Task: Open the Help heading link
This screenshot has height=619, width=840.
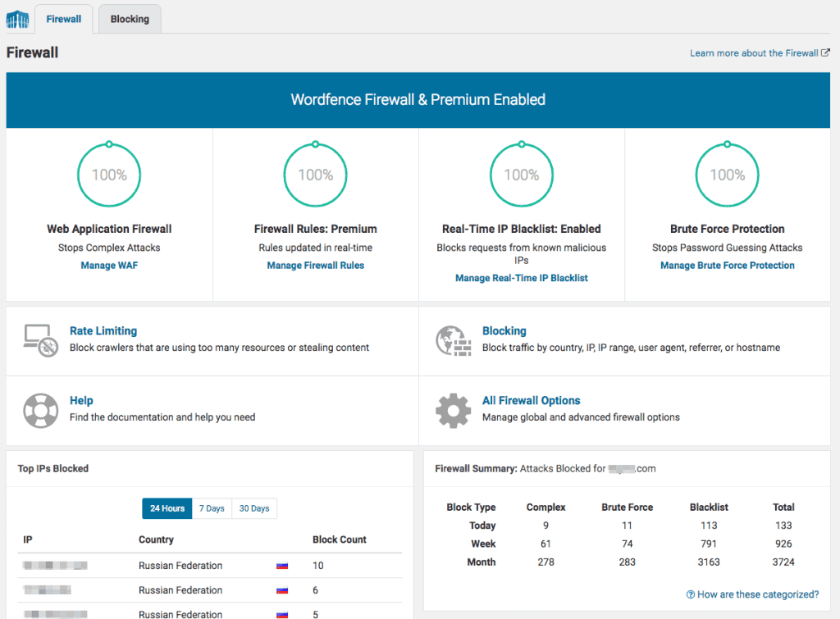Action: click(x=81, y=401)
